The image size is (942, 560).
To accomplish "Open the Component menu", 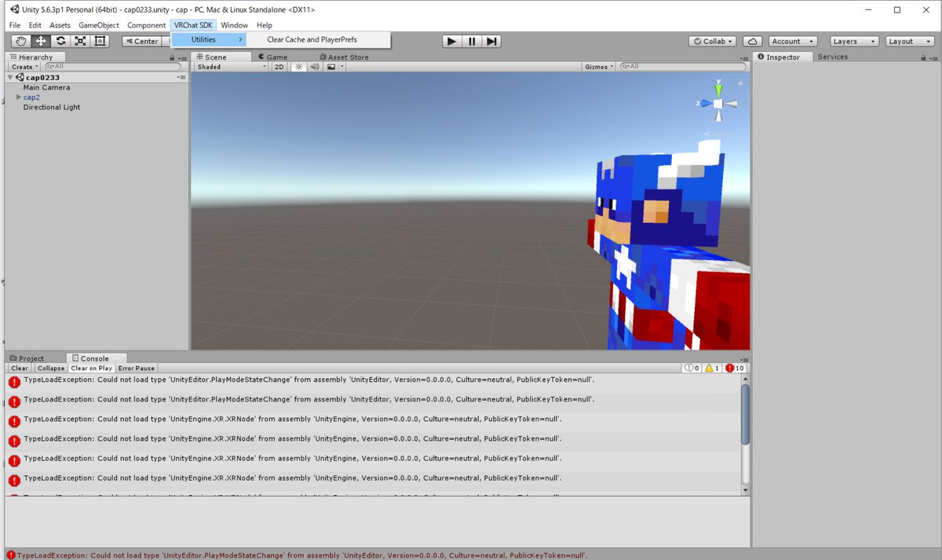I will click(147, 25).
